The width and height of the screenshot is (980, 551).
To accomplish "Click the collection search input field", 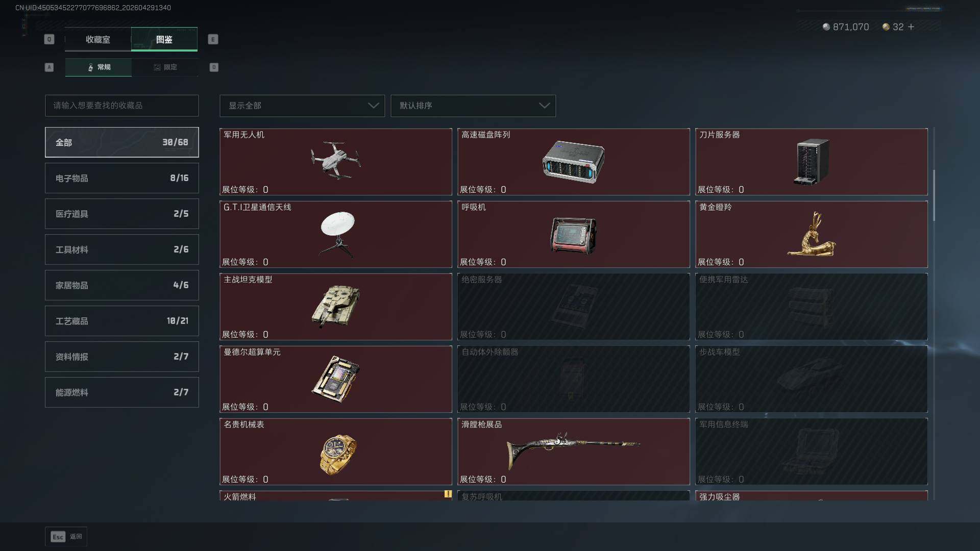I will 122,106.
